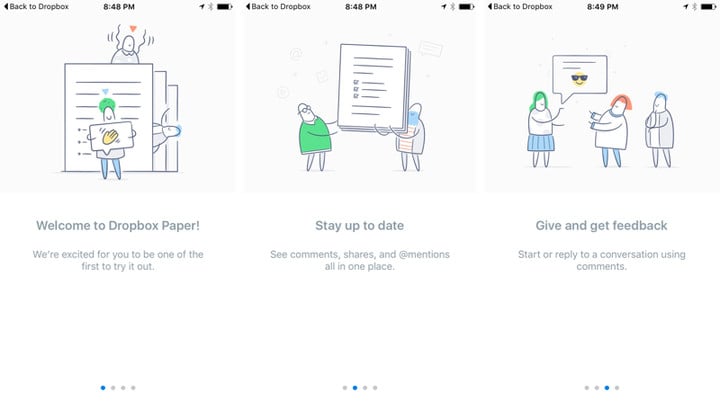
Task: Click the waving hand card illustration
Action: click(x=111, y=136)
